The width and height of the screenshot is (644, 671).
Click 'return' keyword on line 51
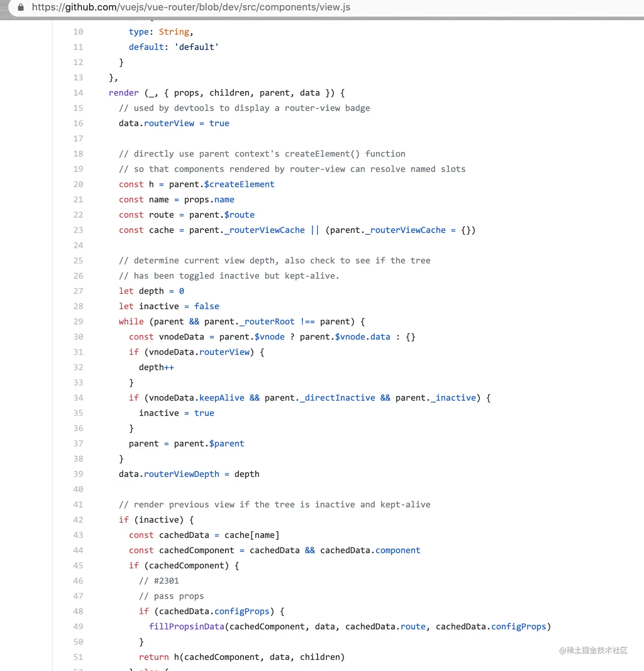pyautogui.click(x=154, y=657)
